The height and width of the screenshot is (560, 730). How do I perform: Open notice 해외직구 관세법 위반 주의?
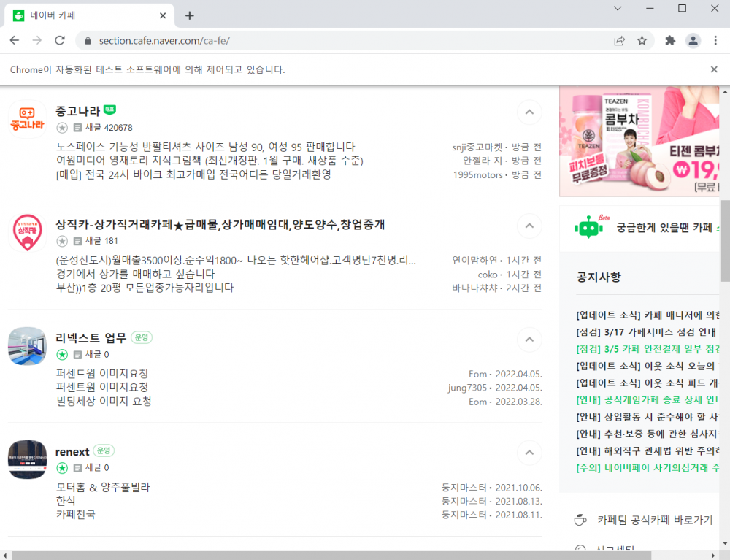click(x=648, y=451)
